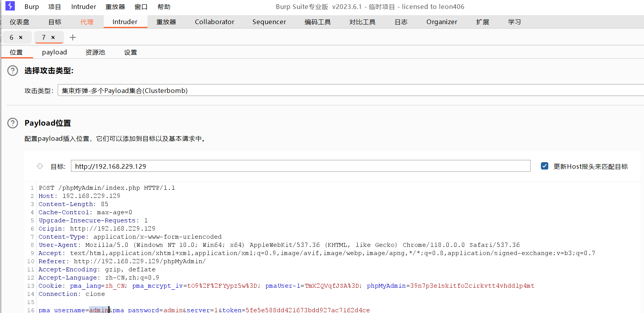This screenshot has width=644, height=313.
Task: Open the Burp menu
Action: pyautogui.click(x=32, y=7)
